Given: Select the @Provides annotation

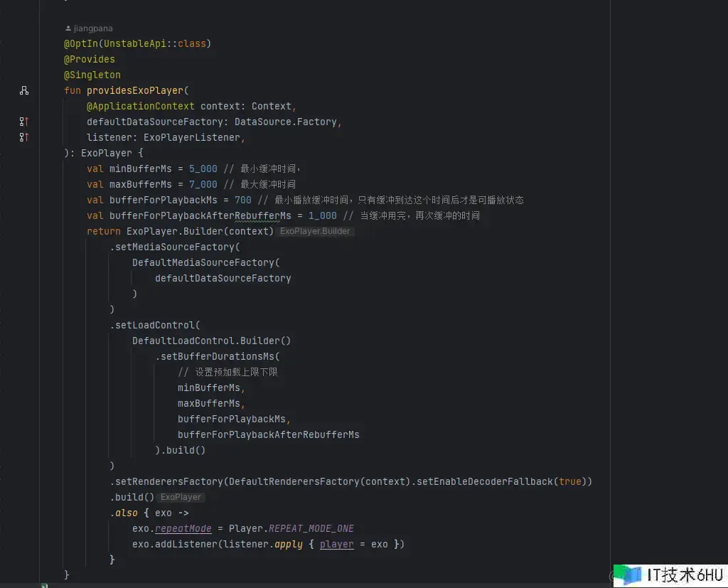Looking at the screenshot, I should click(90, 59).
